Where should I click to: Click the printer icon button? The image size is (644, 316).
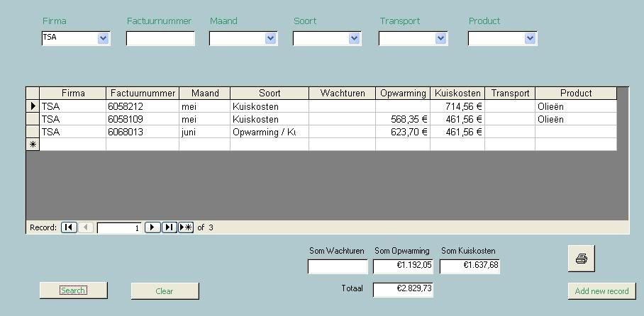coord(582,259)
